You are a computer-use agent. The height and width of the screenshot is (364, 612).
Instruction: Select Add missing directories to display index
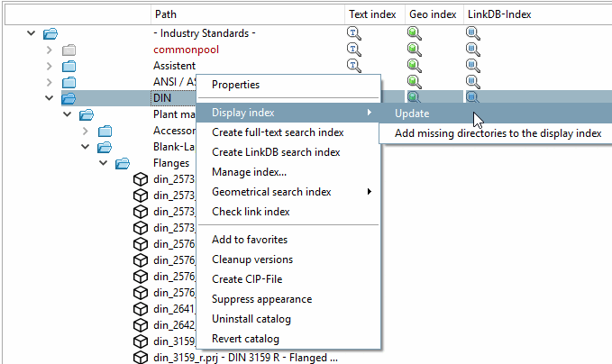pyautogui.click(x=498, y=133)
